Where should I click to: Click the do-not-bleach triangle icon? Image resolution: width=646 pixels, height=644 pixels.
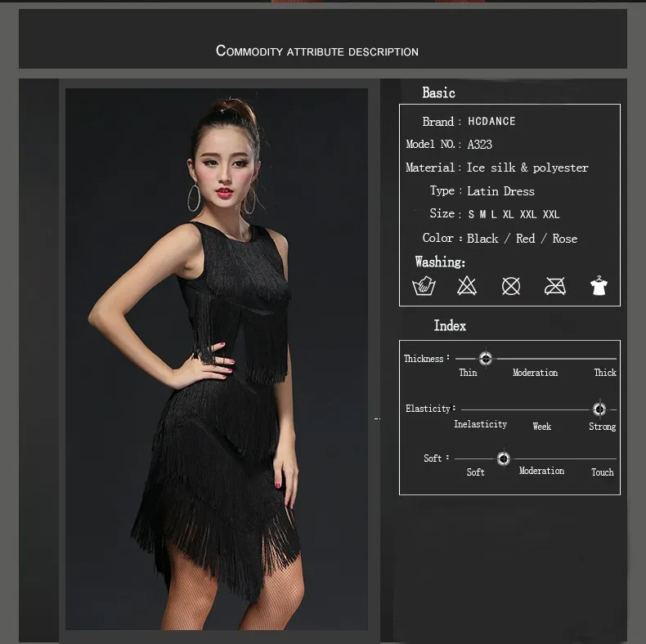467,285
